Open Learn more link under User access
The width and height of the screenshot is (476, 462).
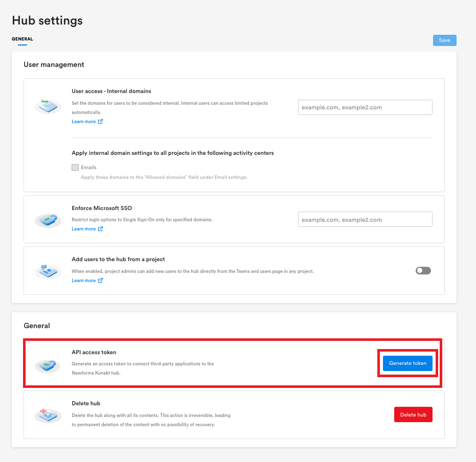(x=83, y=122)
